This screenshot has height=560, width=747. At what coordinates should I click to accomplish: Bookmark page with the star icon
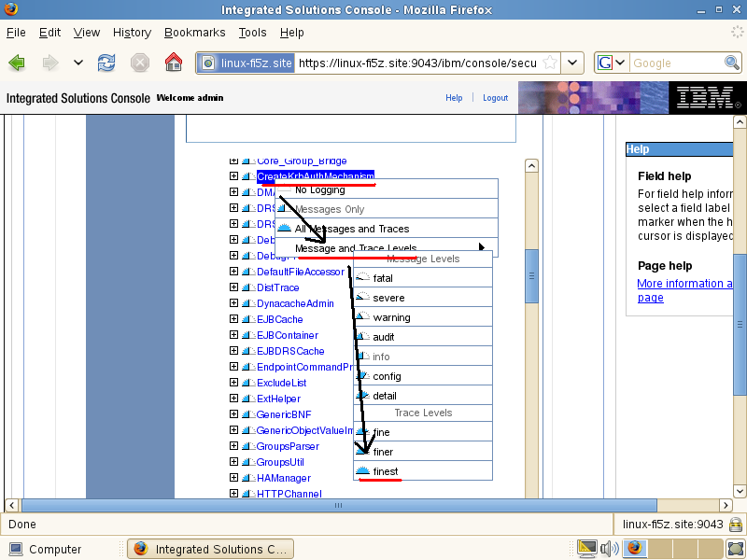(550, 63)
